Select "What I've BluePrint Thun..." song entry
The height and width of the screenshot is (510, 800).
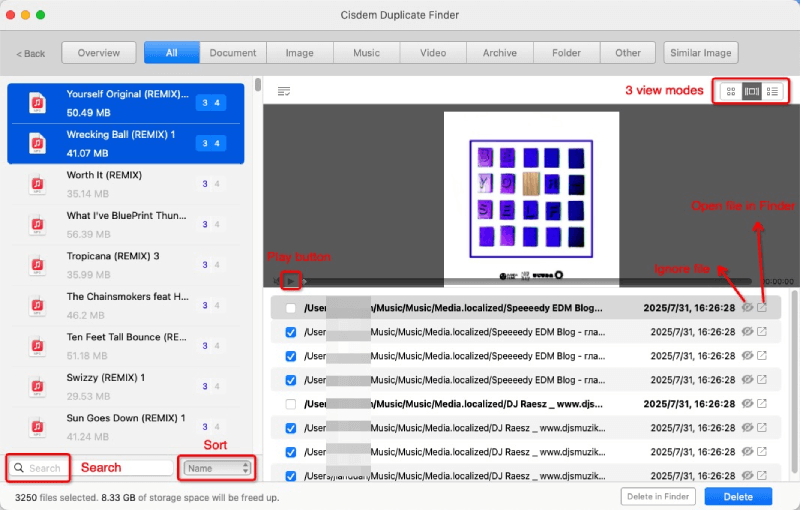[126, 224]
